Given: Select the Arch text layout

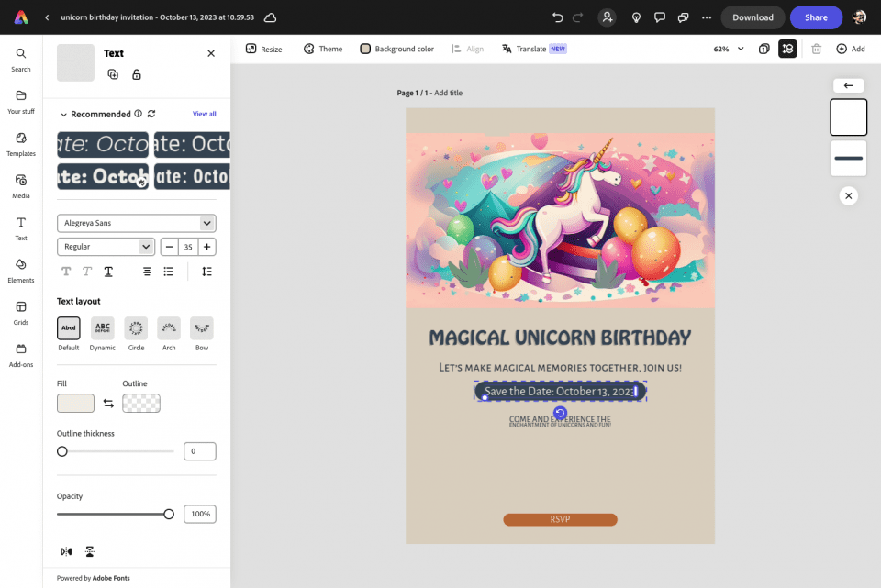Looking at the screenshot, I should (x=168, y=327).
